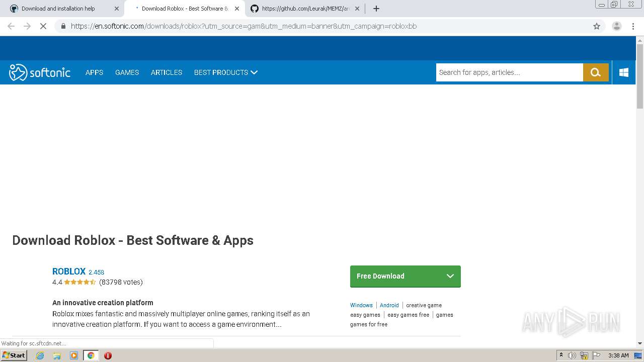Click the network tray icon
The image size is (644, 362).
(584, 355)
